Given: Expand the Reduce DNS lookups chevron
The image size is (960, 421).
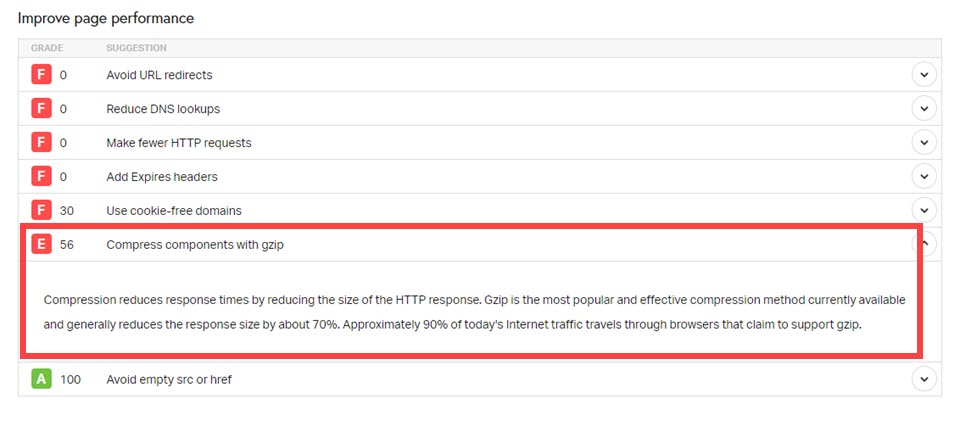Looking at the screenshot, I should (x=924, y=109).
